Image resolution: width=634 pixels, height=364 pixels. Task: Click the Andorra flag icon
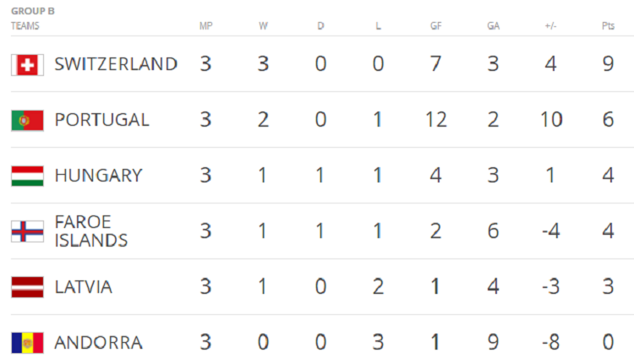click(x=28, y=343)
